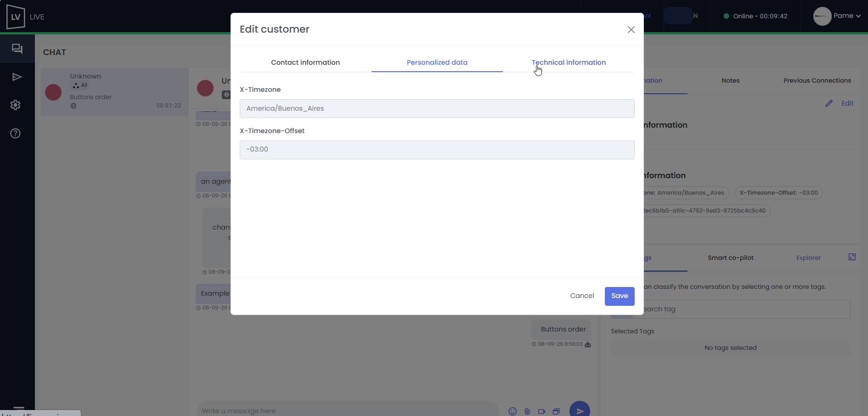
Task: Open the outbound send icon in sidebar
Action: (17, 77)
